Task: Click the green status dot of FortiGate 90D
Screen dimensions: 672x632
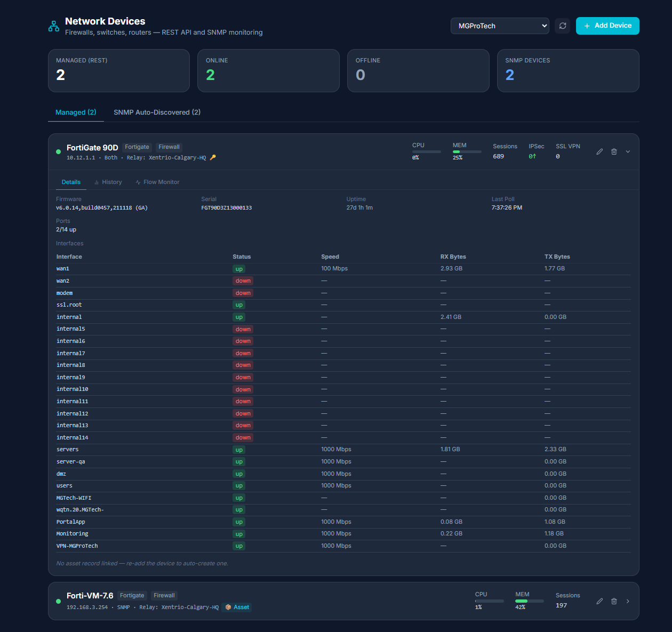Action: point(58,152)
